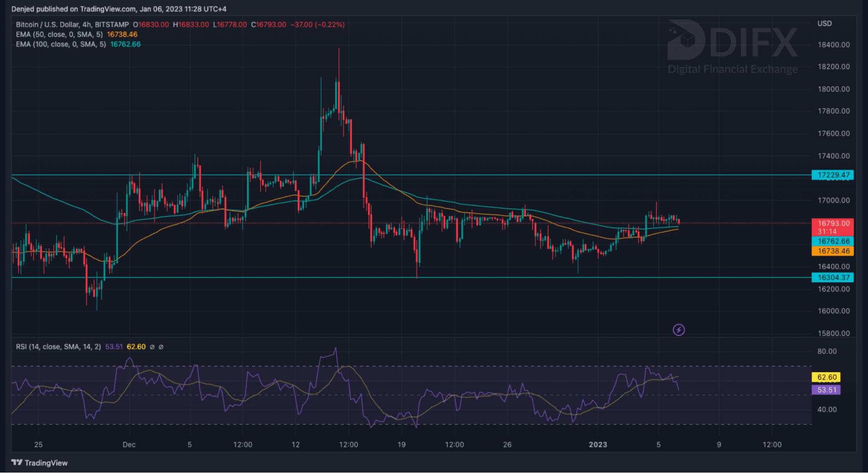Click the DIFX watermark logo icon
The height and width of the screenshot is (473, 868).
coord(686,40)
